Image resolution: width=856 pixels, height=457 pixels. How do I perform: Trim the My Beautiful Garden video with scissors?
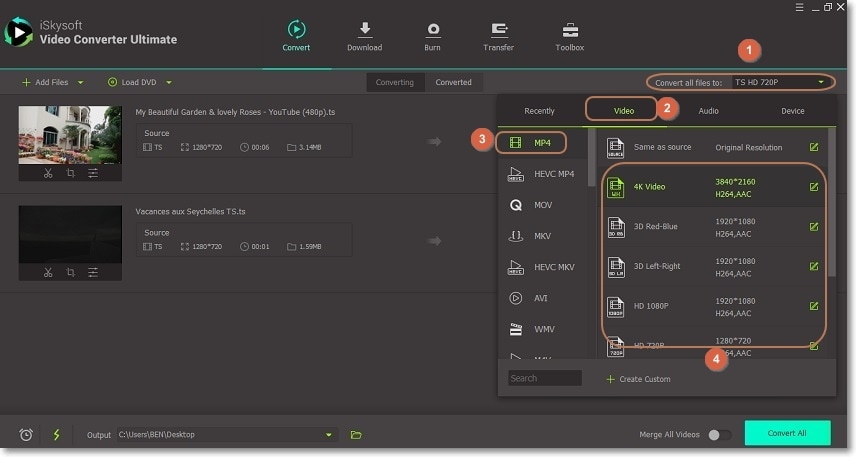coord(48,173)
